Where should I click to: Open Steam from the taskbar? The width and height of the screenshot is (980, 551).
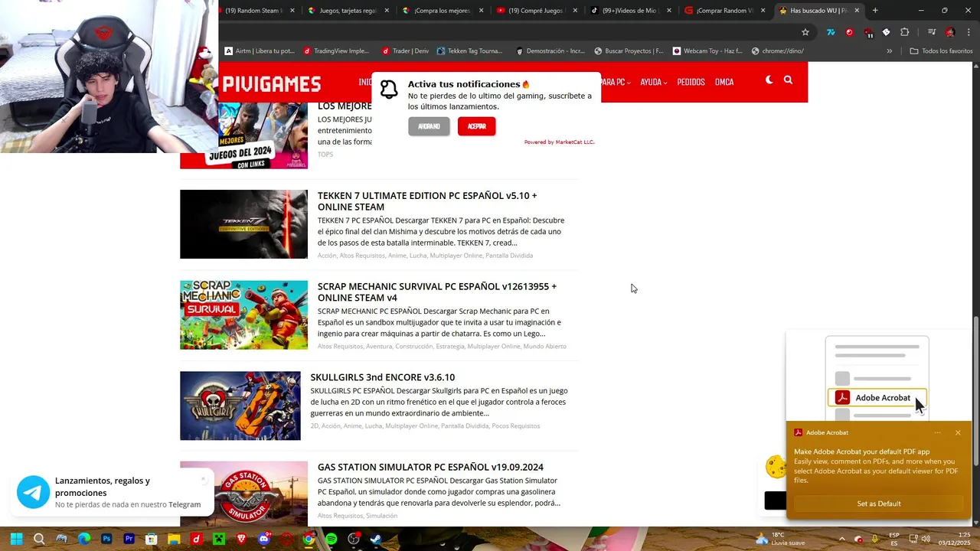(x=376, y=539)
